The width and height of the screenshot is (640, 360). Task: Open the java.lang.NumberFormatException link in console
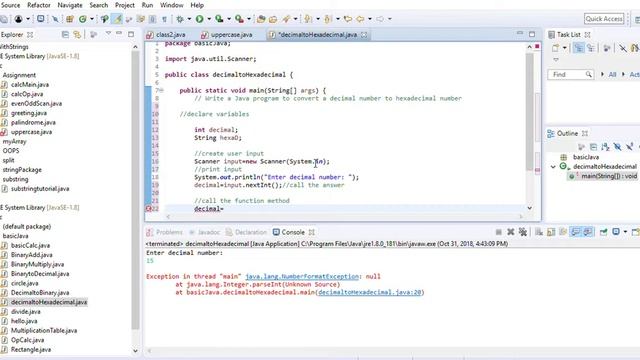click(302, 276)
